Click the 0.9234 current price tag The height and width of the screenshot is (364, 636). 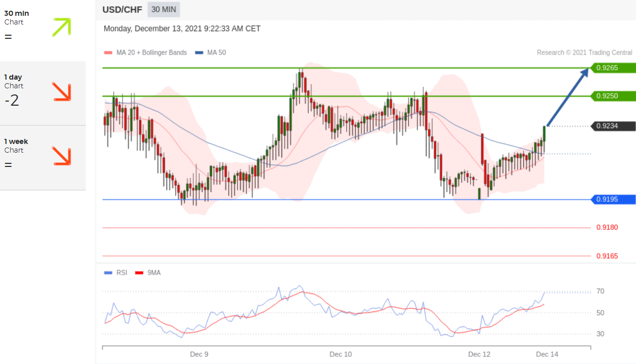coord(613,126)
